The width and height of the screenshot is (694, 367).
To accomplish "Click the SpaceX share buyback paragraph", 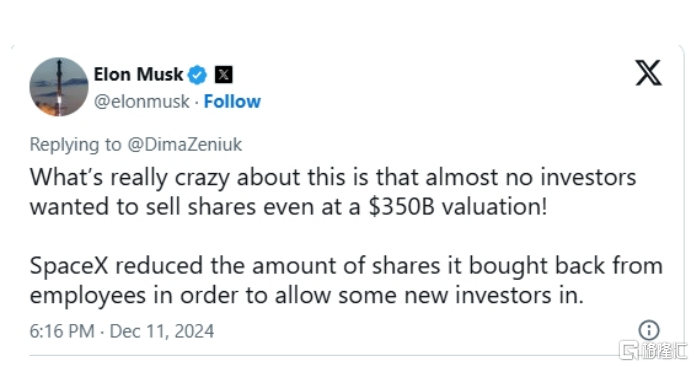I will (346, 280).
